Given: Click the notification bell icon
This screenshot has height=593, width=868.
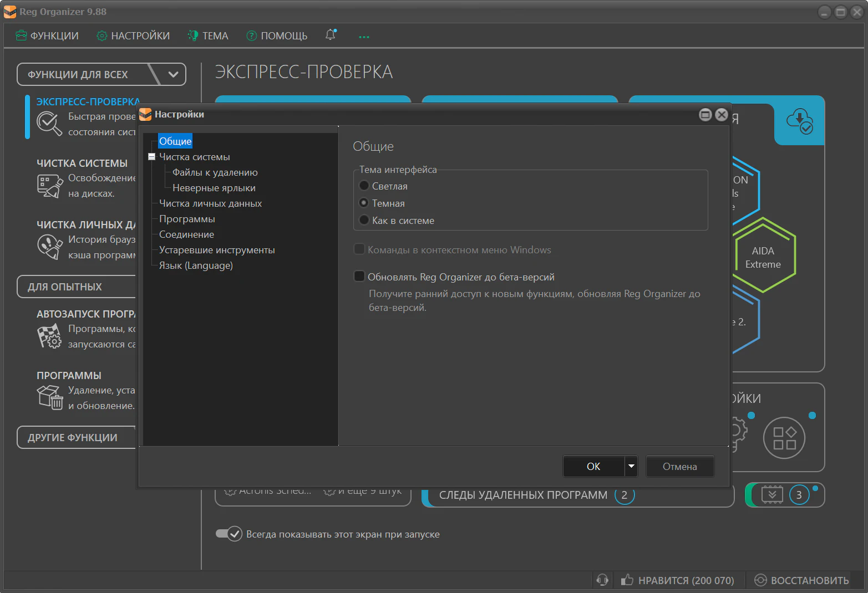Looking at the screenshot, I should 331,35.
